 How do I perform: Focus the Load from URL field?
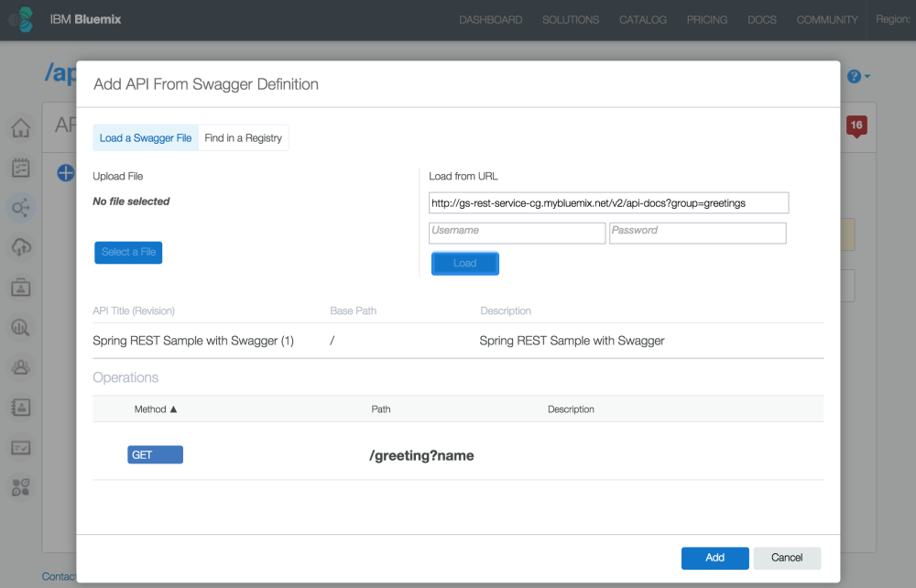(x=609, y=203)
